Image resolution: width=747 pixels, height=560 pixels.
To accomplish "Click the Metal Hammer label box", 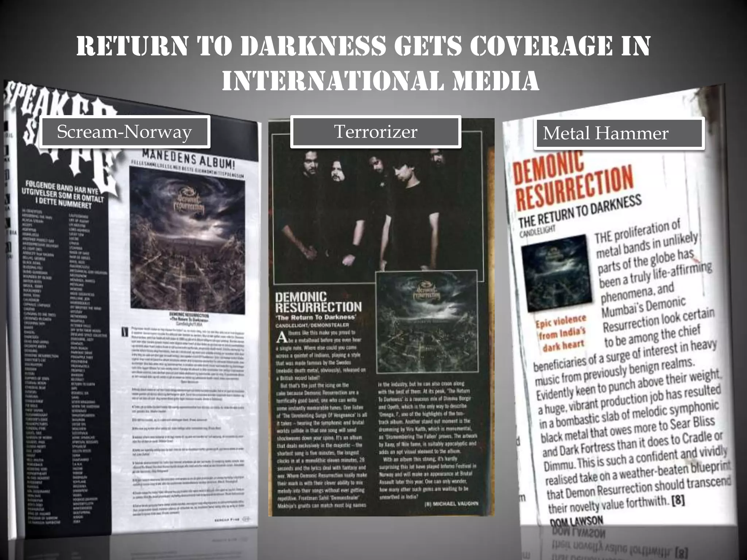I will (x=619, y=133).
